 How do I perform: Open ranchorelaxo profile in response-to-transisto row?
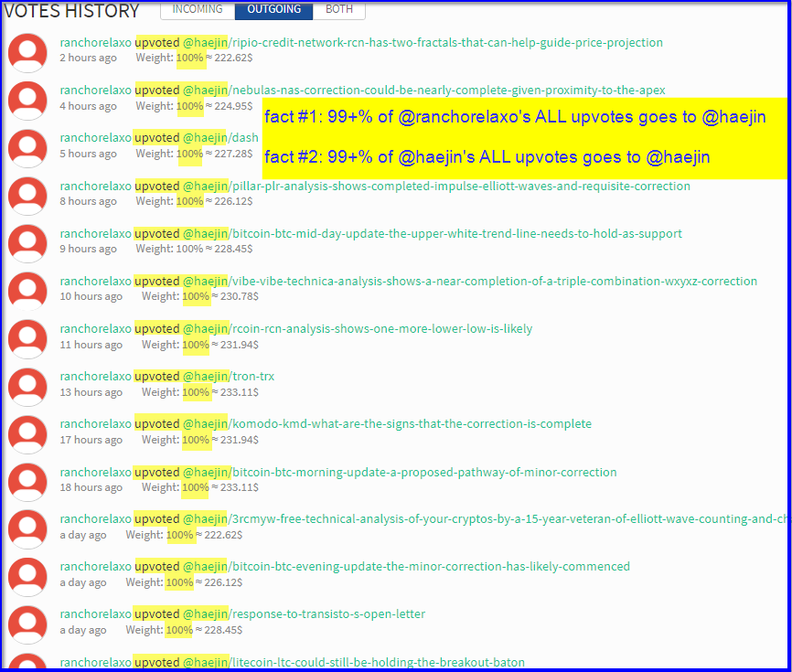tap(95, 613)
